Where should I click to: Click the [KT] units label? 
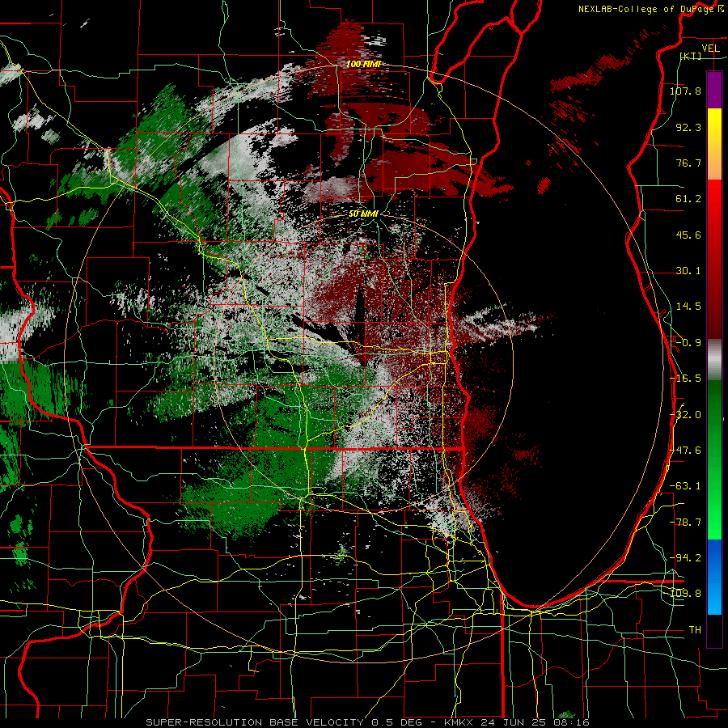691,56
